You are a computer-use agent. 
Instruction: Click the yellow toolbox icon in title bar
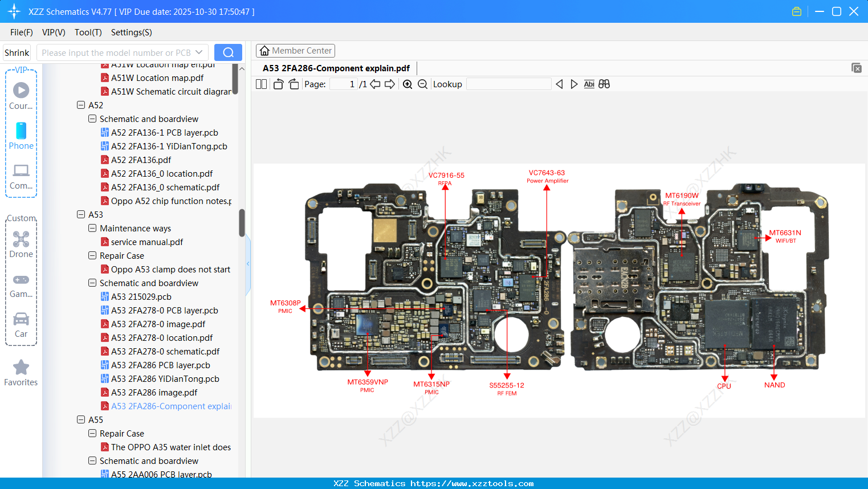coord(797,11)
